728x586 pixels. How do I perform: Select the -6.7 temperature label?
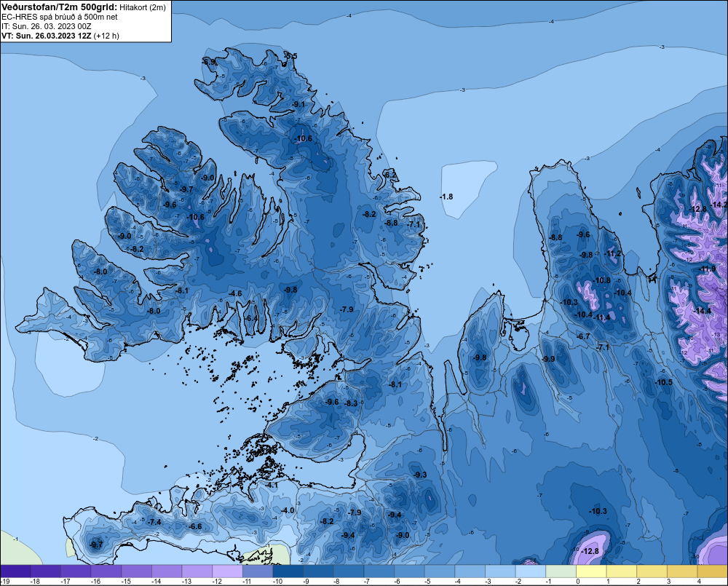582,336
